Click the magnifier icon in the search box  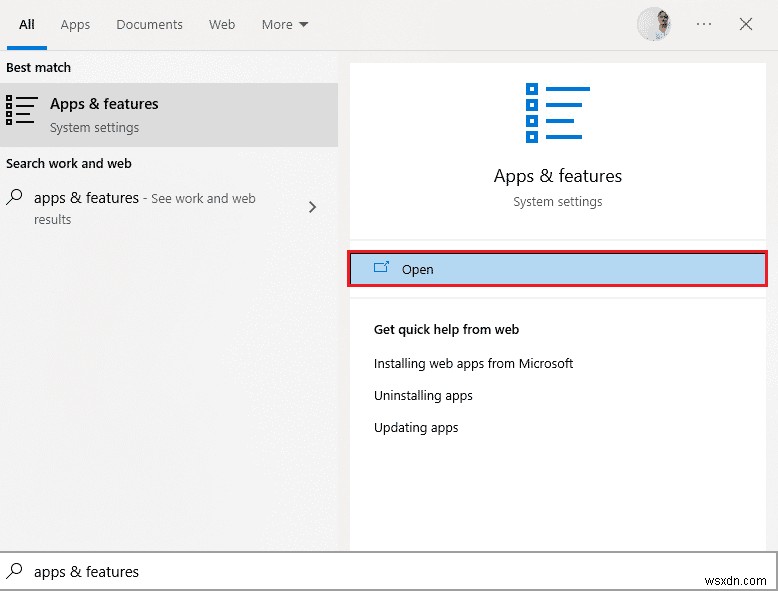[15, 572]
